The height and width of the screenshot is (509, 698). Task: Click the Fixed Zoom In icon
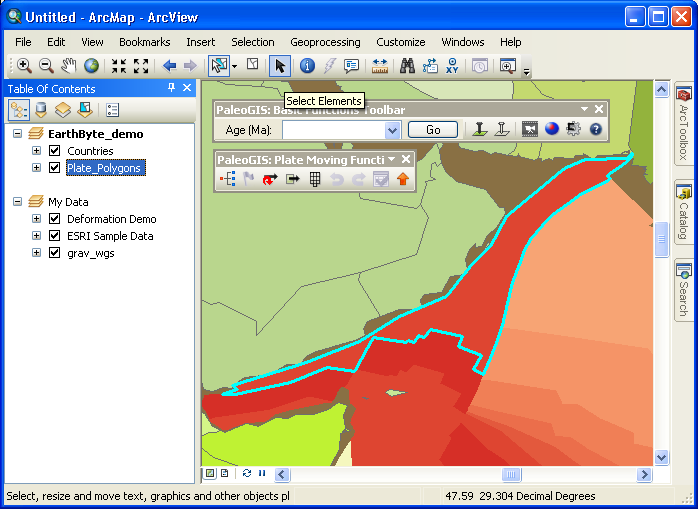click(119, 66)
